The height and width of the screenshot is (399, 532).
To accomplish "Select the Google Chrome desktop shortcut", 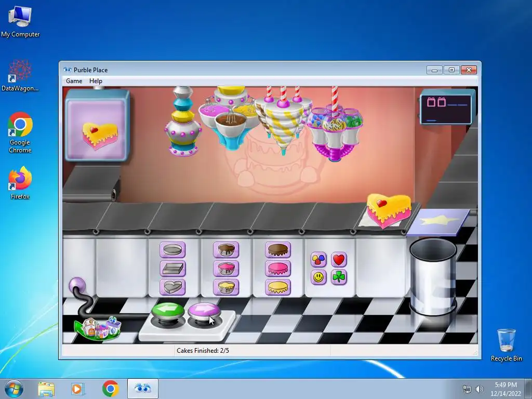I will [20, 132].
